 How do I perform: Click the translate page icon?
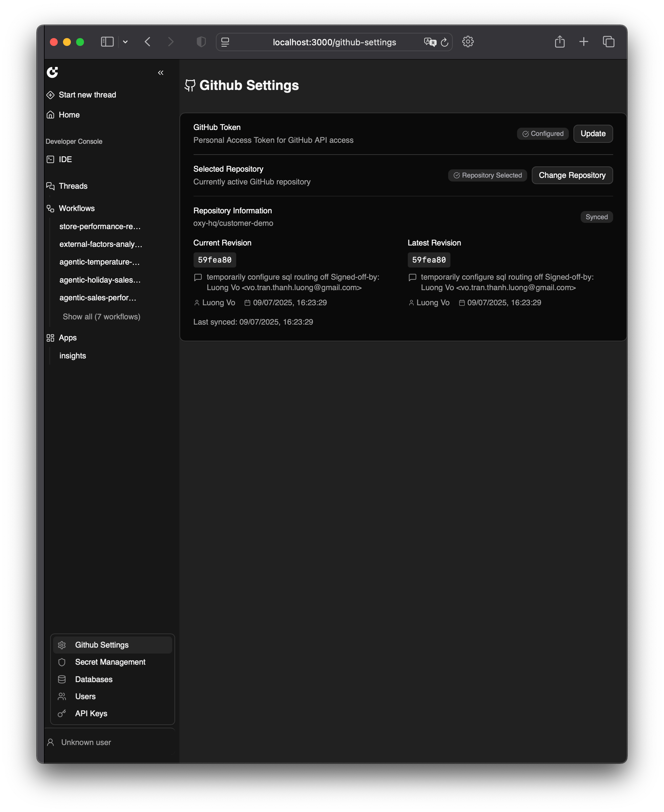click(430, 42)
